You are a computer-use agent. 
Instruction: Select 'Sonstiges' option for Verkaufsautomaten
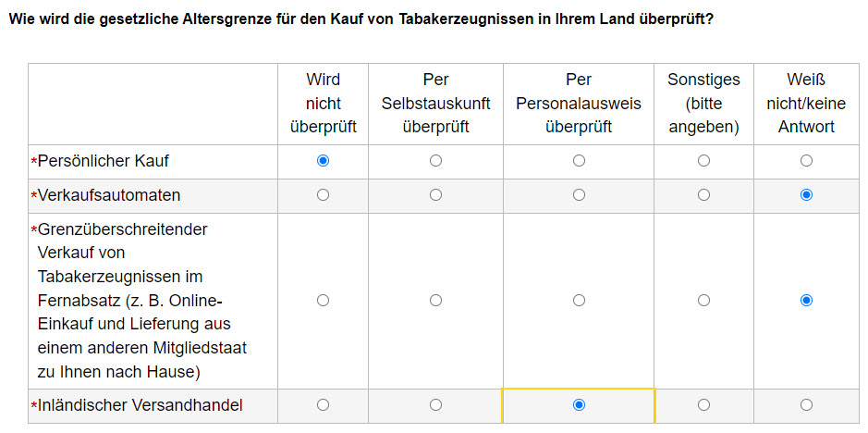point(703,195)
